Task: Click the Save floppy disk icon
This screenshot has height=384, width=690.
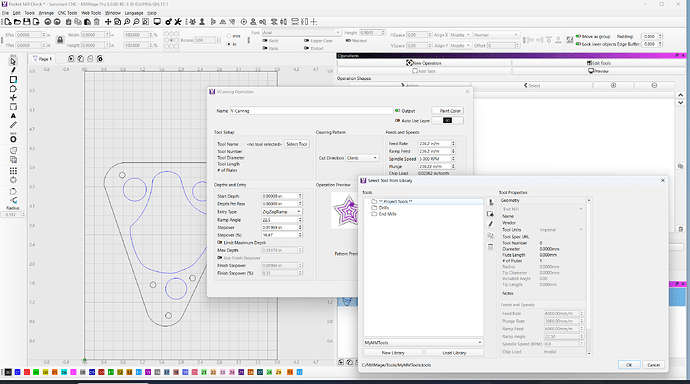Action: [x=26, y=22]
